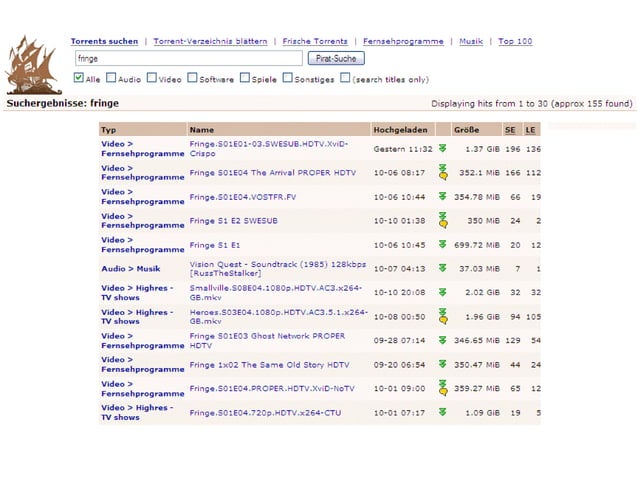Screen dimensions: 638x478
Task: Open the Top 100 menu link
Action: click(515, 41)
